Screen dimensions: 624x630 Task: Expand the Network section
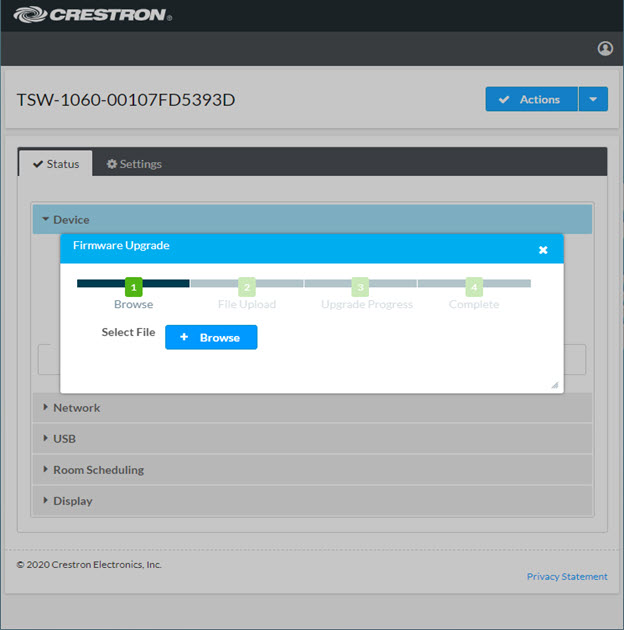(x=76, y=408)
